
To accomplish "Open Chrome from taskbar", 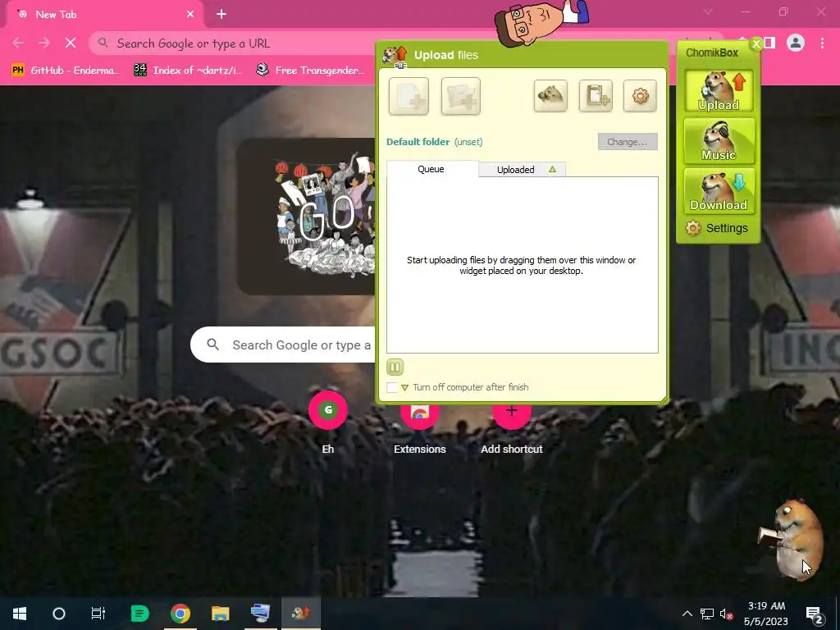I will pyautogui.click(x=180, y=614).
